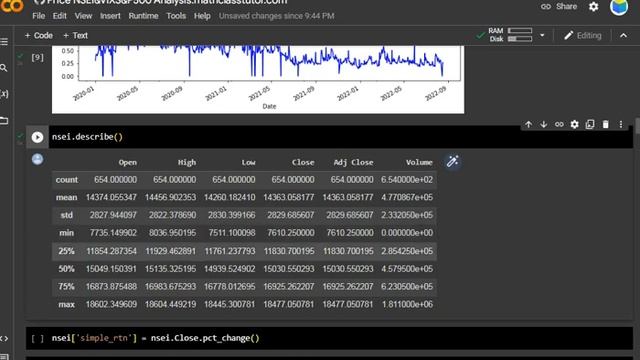This screenshot has width=640, height=360.
Task: Click the pct_change() code line
Action: [x=156, y=338]
